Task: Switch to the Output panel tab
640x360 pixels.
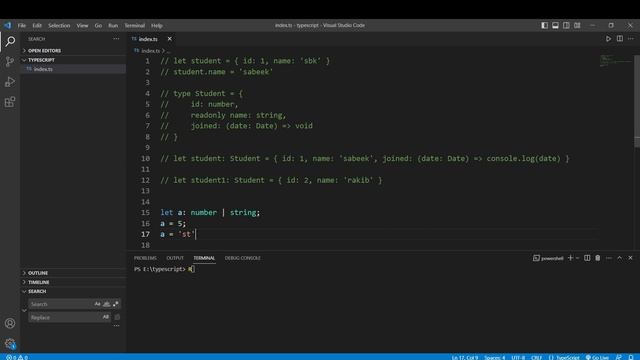Action: [x=175, y=258]
